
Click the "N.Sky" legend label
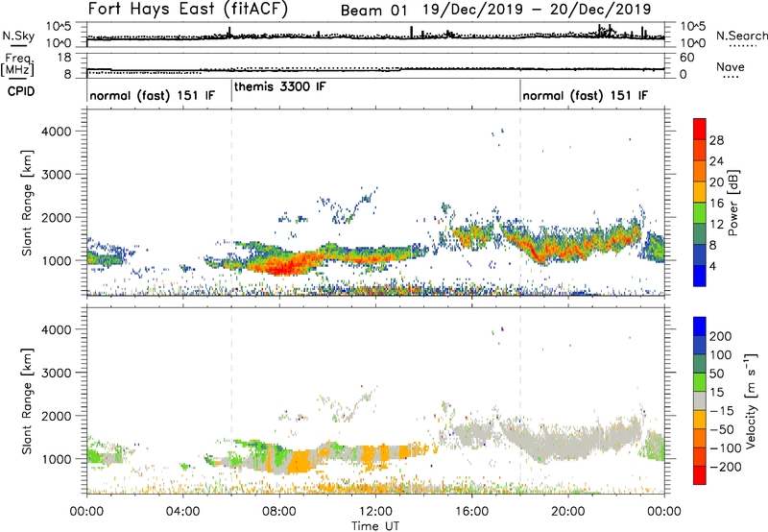click(x=18, y=36)
